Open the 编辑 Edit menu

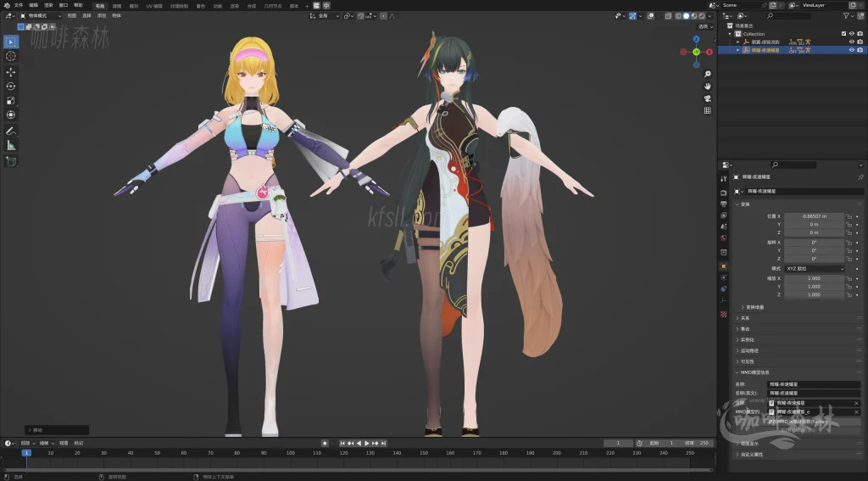pos(34,6)
